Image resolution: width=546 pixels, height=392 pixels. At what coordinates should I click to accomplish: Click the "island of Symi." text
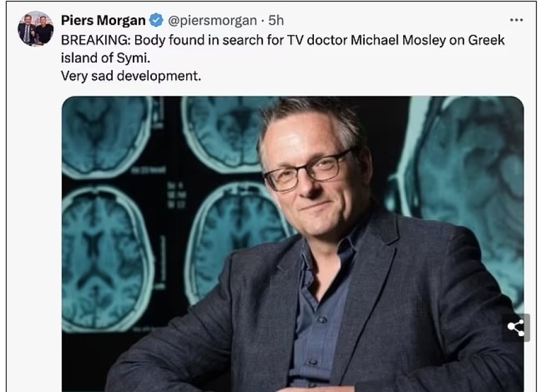pyautogui.click(x=105, y=58)
